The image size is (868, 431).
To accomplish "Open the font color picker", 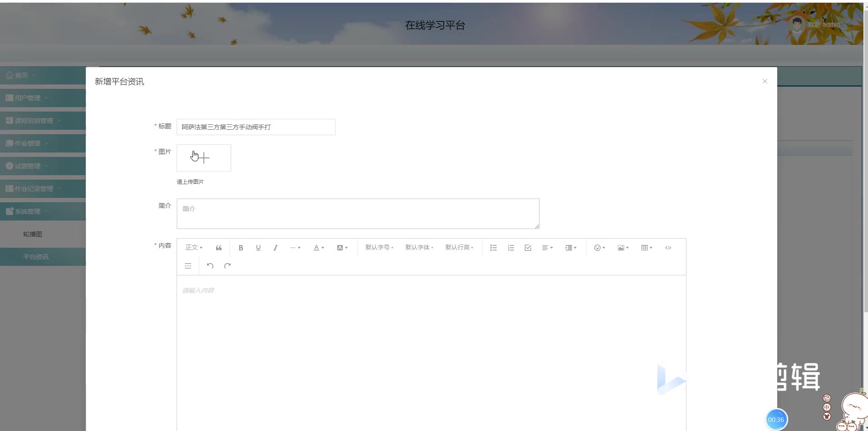I will click(x=319, y=248).
